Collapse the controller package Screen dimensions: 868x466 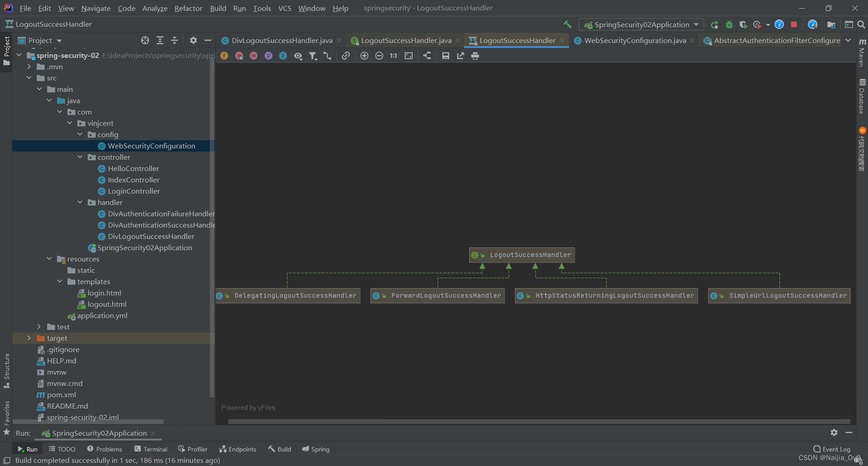point(80,157)
